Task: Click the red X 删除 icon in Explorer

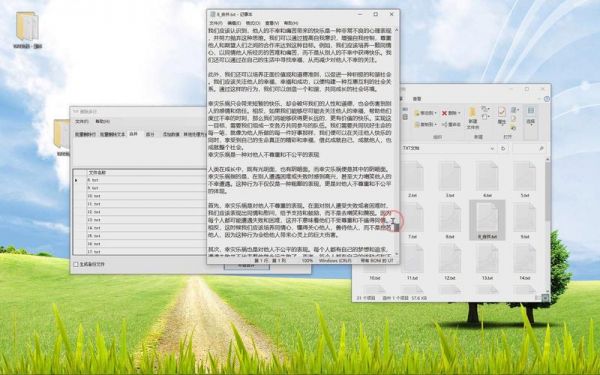Action: tap(444, 113)
